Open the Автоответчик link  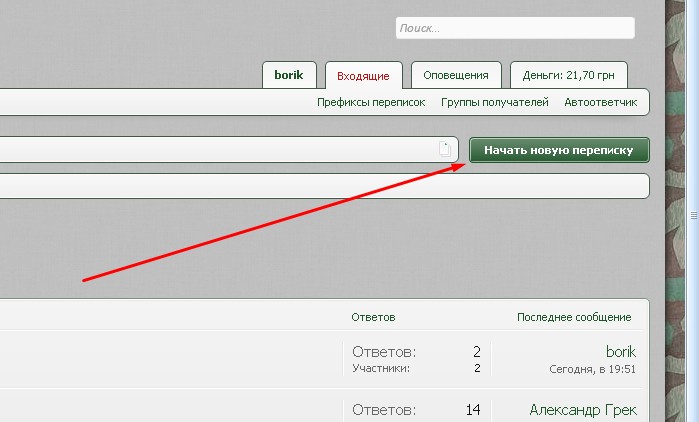(x=600, y=102)
